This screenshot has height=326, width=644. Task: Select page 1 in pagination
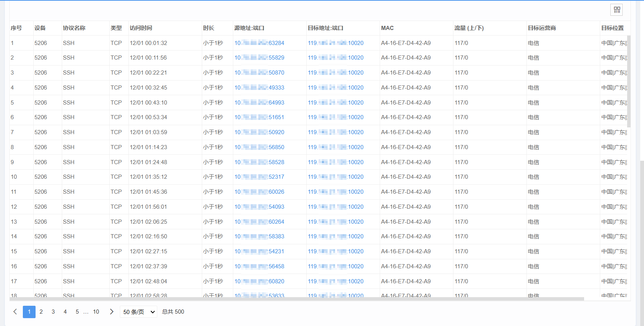29,312
